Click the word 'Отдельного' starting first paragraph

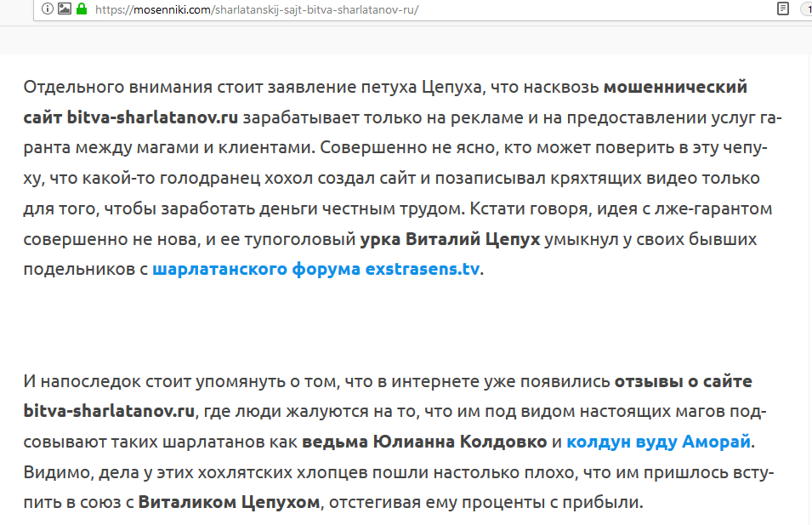tap(69, 86)
